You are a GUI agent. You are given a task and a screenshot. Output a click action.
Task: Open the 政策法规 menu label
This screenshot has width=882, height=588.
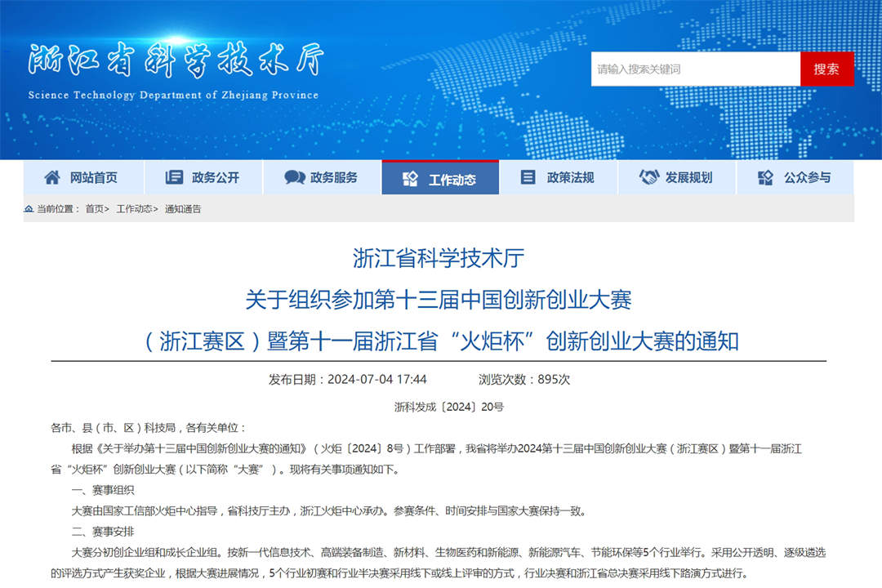click(x=571, y=177)
